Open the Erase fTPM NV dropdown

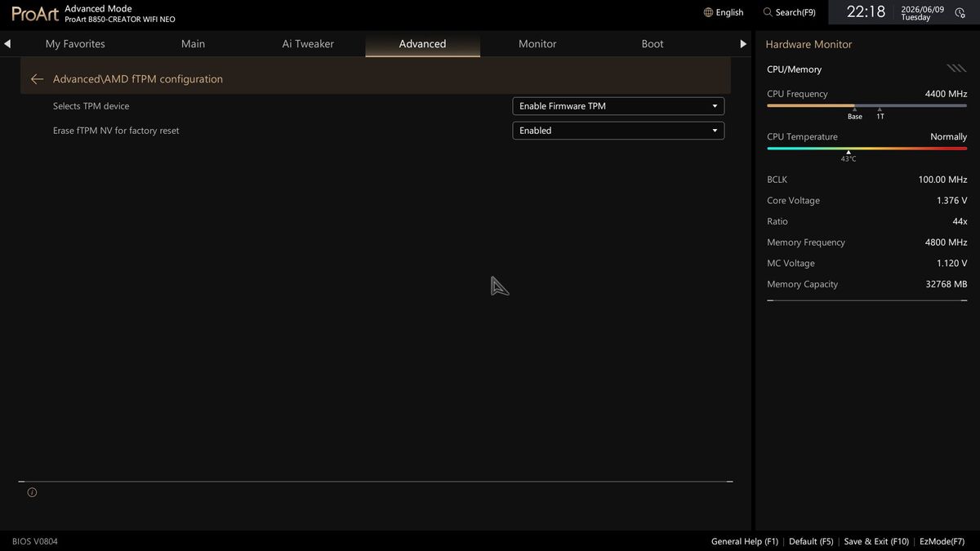point(618,131)
